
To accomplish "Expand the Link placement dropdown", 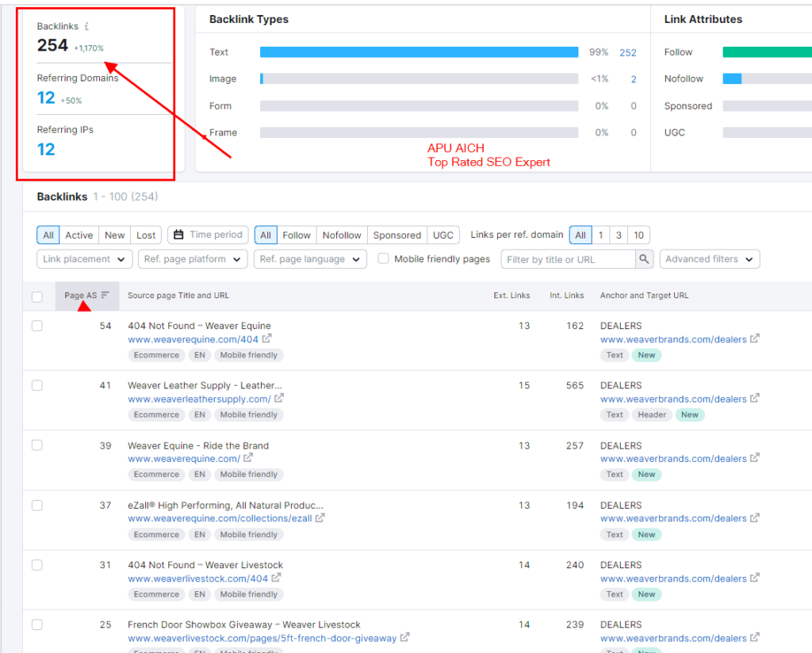I will coord(84,259).
